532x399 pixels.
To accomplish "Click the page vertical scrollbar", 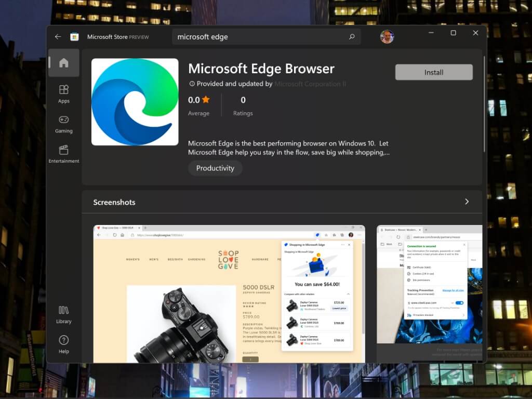I will pyautogui.click(x=484, y=104).
